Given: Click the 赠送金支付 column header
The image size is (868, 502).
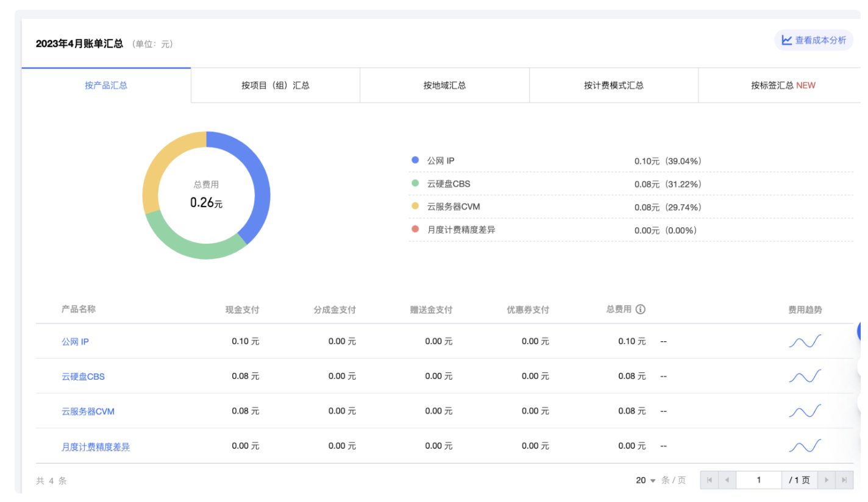Looking at the screenshot, I should click(x=432, y=309).
